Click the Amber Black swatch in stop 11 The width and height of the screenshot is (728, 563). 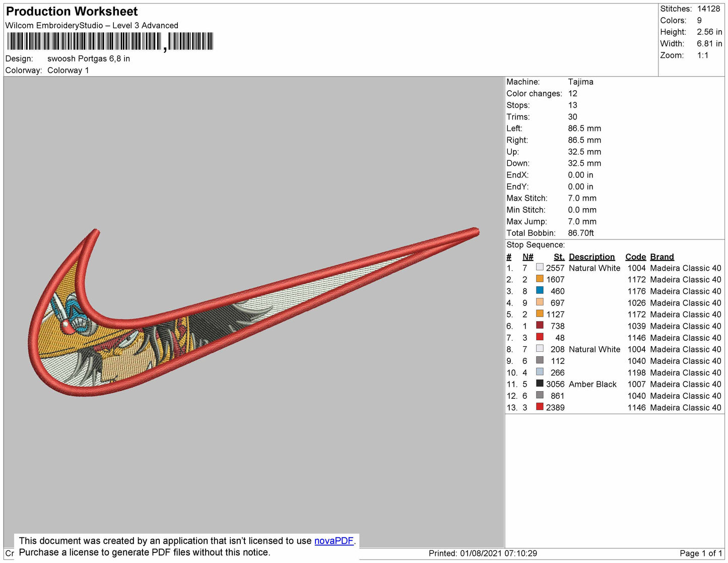540,383
